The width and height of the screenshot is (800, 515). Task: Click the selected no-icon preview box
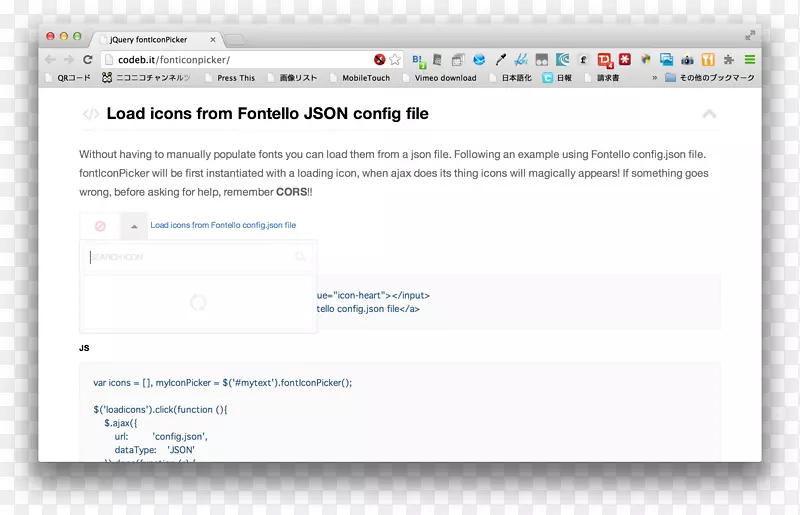(x=100, y=226)
